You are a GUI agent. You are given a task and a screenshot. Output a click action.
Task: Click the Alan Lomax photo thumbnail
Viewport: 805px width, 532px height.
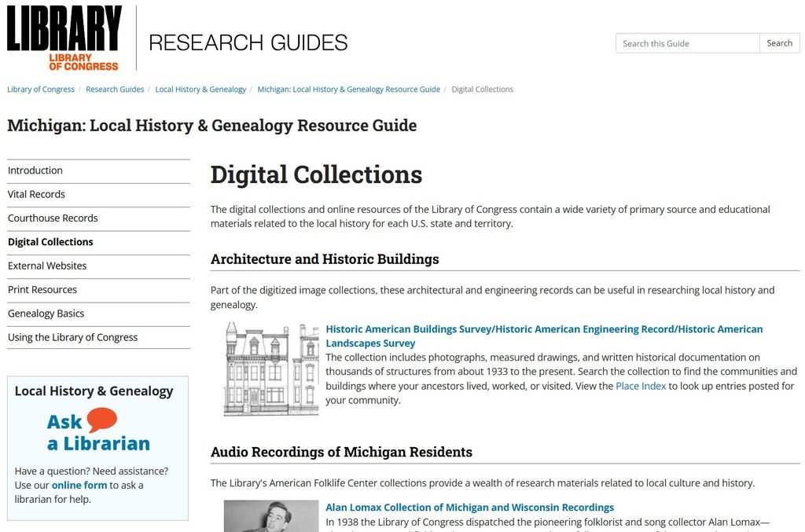pos(271,516)
